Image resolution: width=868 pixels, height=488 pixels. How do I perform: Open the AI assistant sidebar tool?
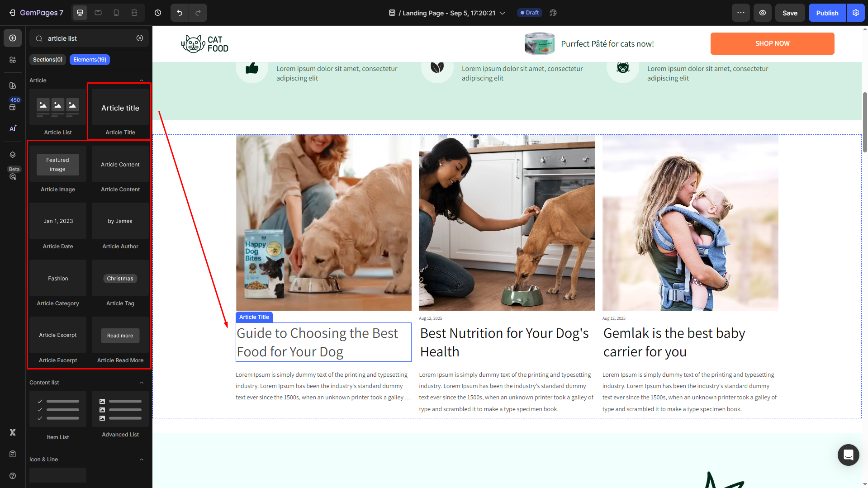pos(13,128)
